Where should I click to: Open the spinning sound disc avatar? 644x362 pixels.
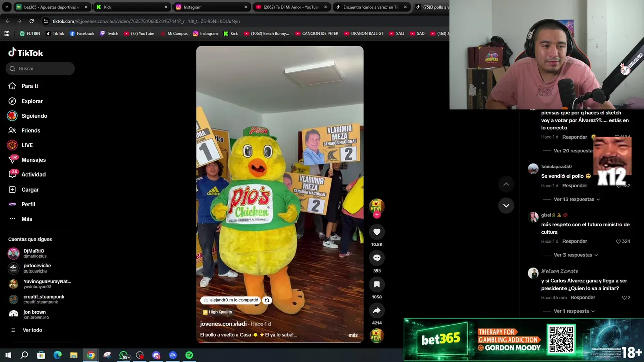(x=377, y=335)
